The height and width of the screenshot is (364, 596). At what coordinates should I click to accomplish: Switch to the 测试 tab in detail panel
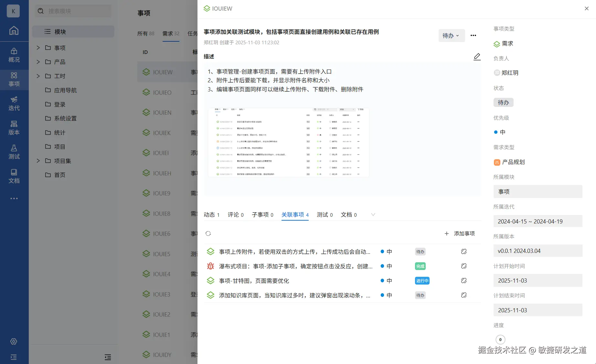325,215
